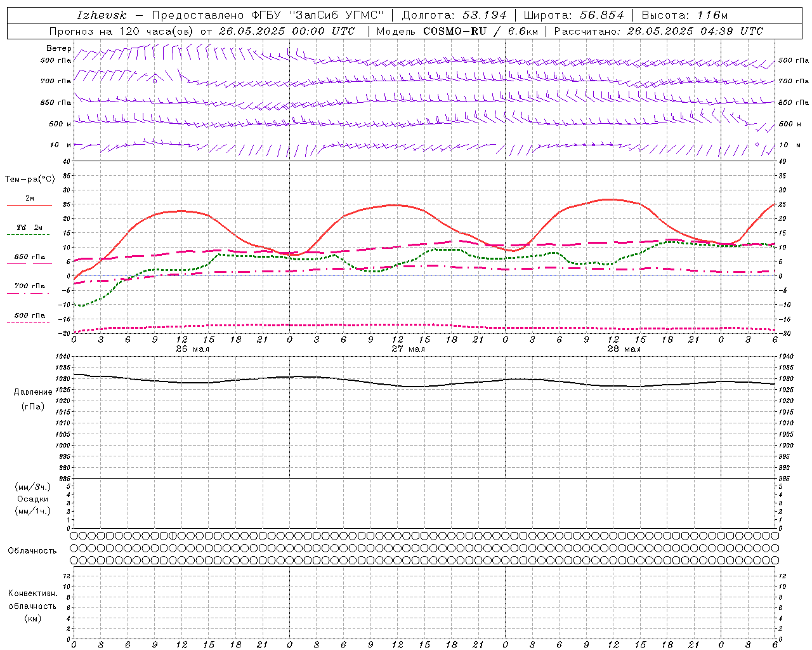Click the Осадки panel label
Screen dimensions: 812x650
coord(33,499)
